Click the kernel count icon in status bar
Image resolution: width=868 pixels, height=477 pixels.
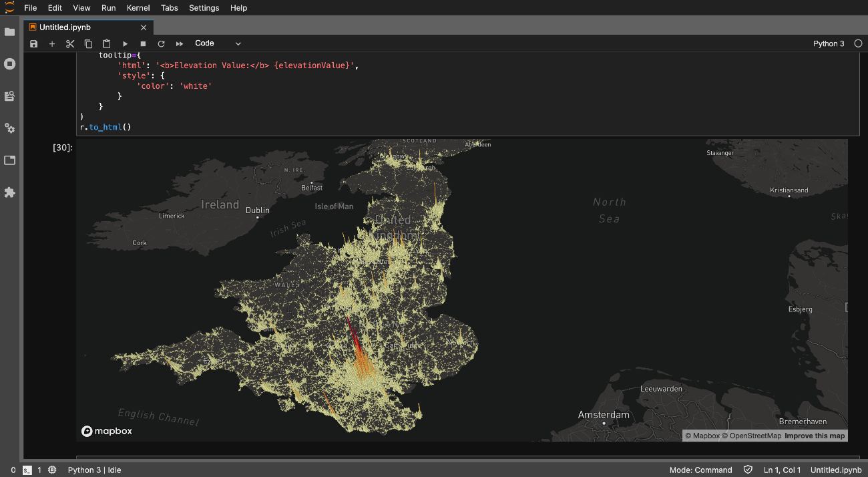[x=53, y=470]
